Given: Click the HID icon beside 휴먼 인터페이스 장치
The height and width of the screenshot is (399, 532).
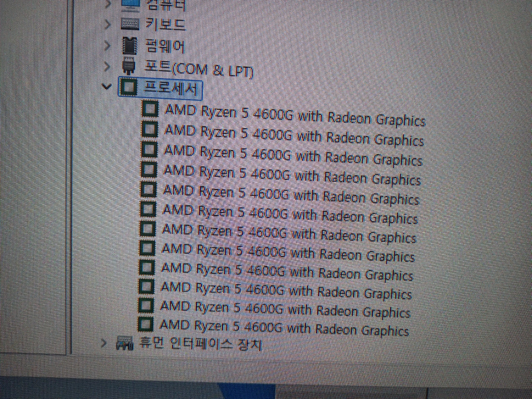Looking at the screenshot, I should click(124, 343).
